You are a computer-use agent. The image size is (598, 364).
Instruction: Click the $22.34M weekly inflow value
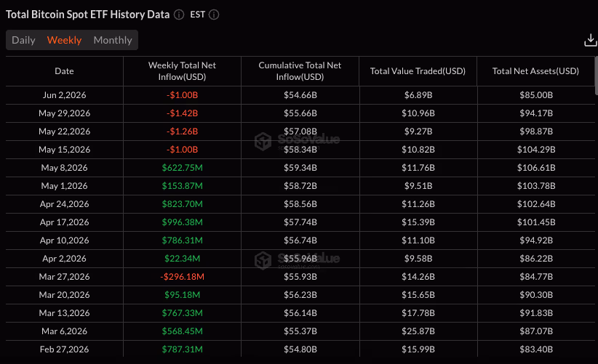183,259
